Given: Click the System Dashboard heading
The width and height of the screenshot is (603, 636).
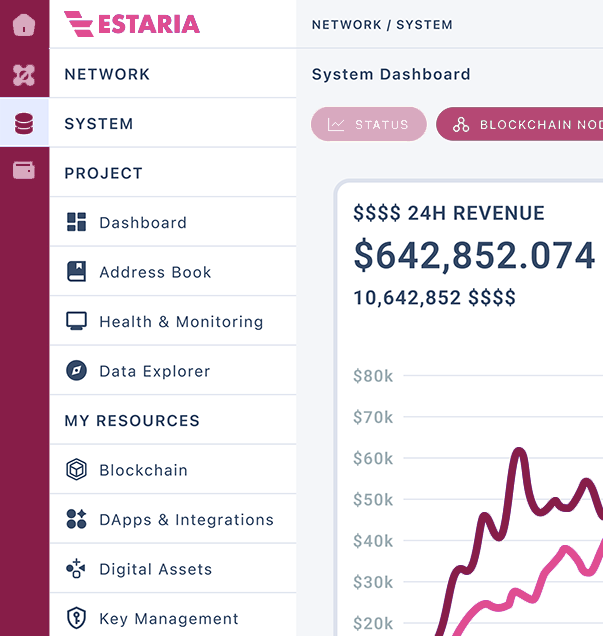Looking at the screenshot, I should [391, 74].
